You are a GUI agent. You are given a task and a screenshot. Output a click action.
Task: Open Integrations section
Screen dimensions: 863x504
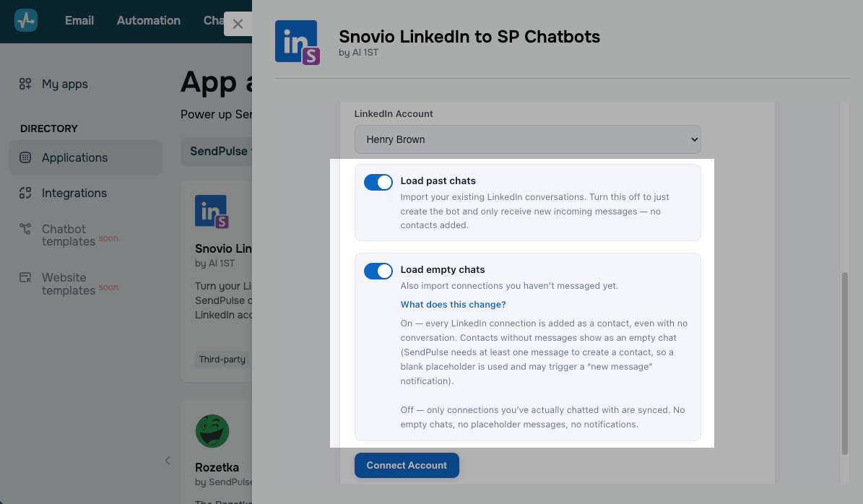coord(74,193)
